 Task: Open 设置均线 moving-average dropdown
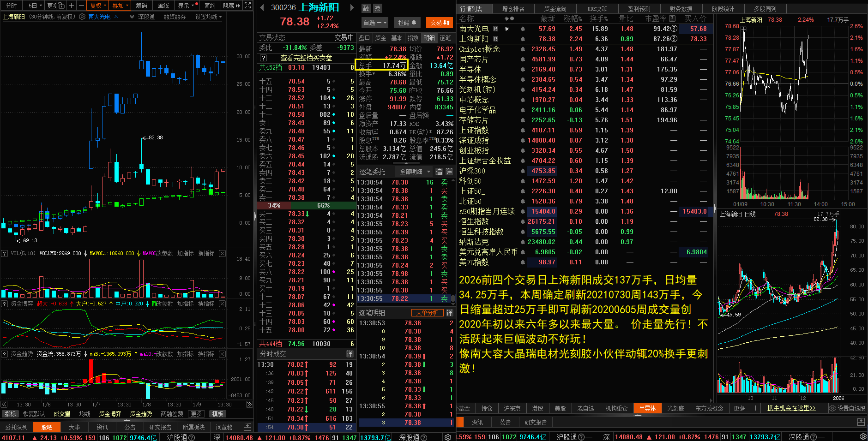click(x=208, y=17)
